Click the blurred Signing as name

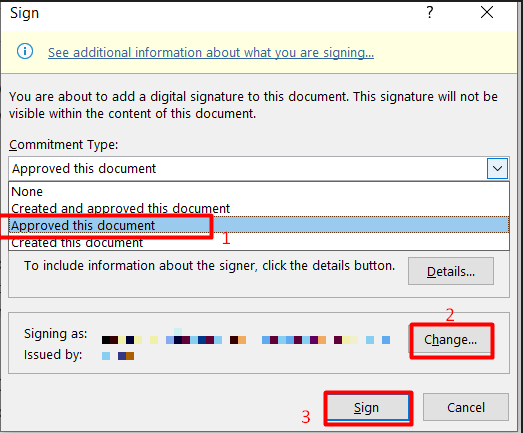(x=246, y=340)
